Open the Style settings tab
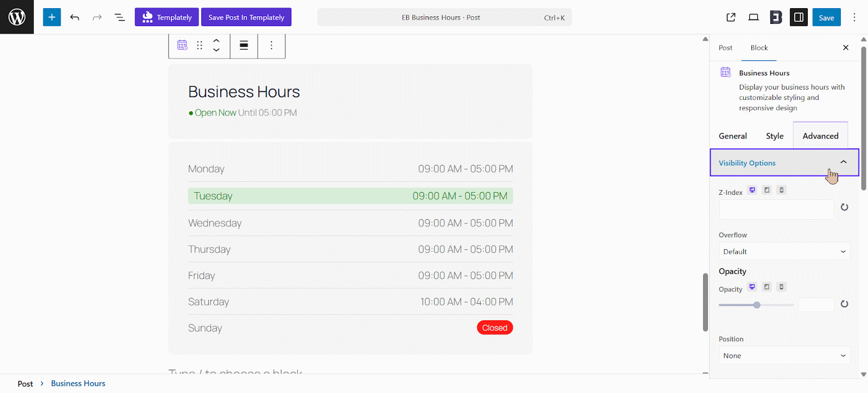 [x=775, y=136]
